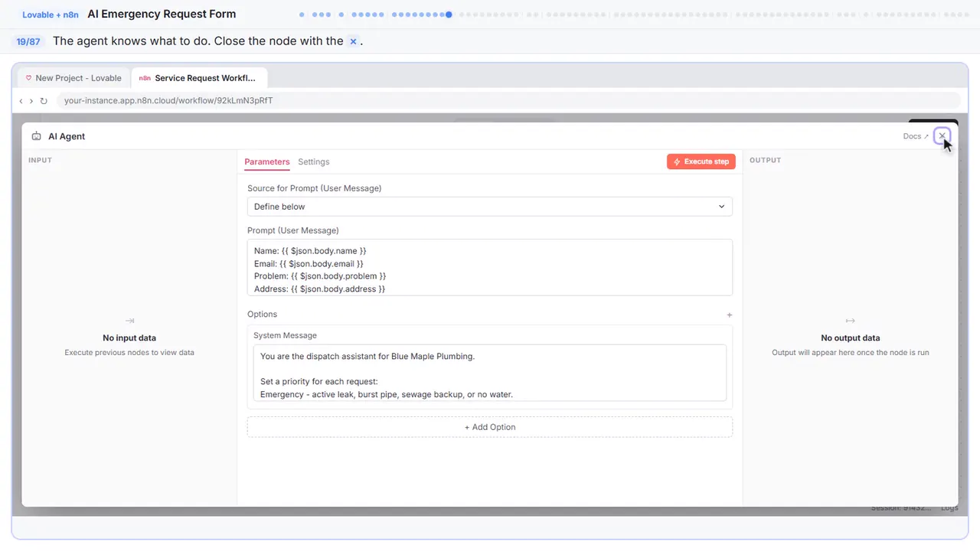
Task: Click the 'No output data' text
Action: tap(850, 337)
